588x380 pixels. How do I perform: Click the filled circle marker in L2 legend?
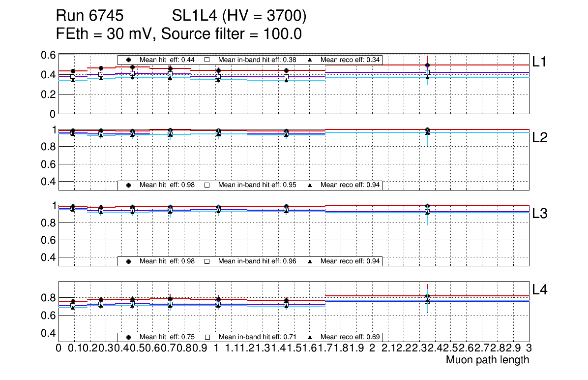(x=128, y=185)
